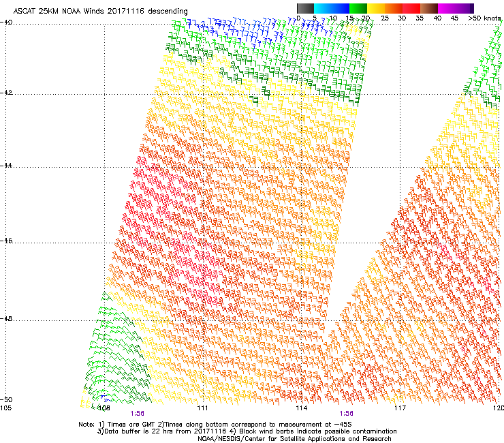Click the '25' legend scale number
Image resolution: width=504 pixels, height=443 pixels.
point(384,18)
